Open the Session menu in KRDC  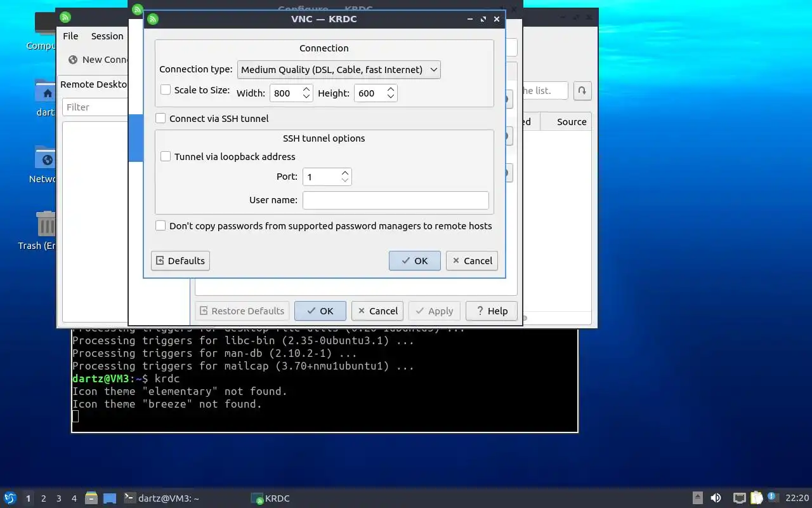[107, 36]
